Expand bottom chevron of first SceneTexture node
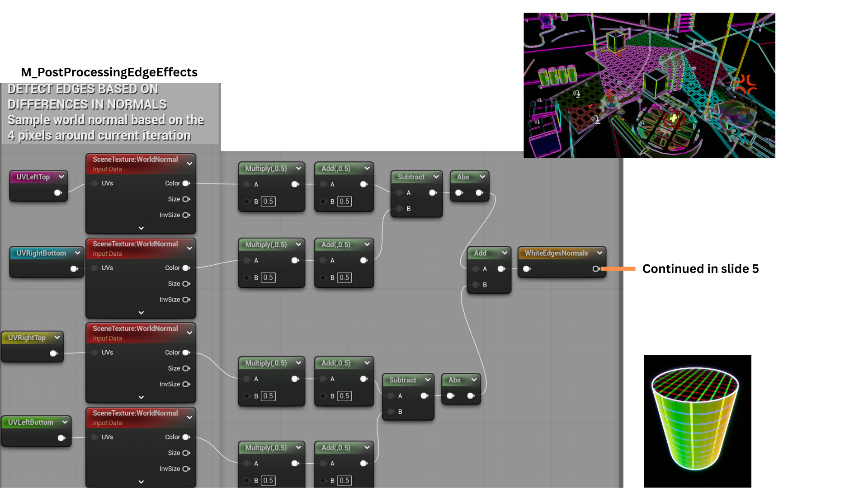 141,228
